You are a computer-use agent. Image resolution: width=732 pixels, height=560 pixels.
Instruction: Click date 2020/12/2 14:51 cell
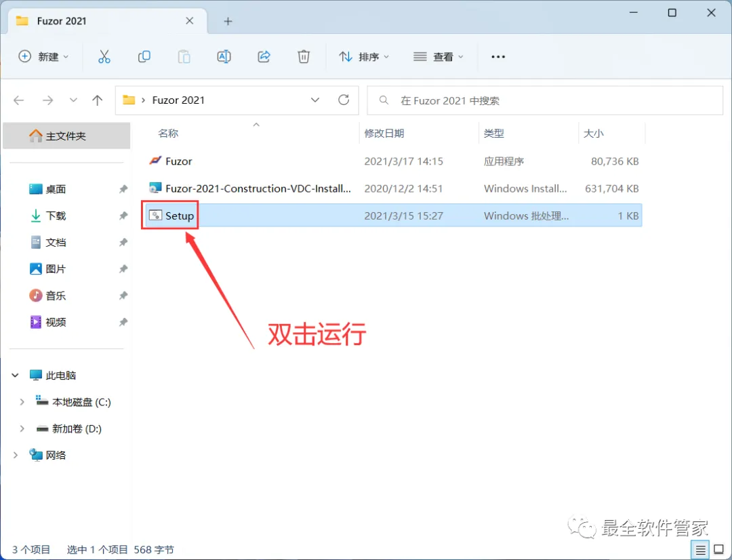(x=403, y=188)
